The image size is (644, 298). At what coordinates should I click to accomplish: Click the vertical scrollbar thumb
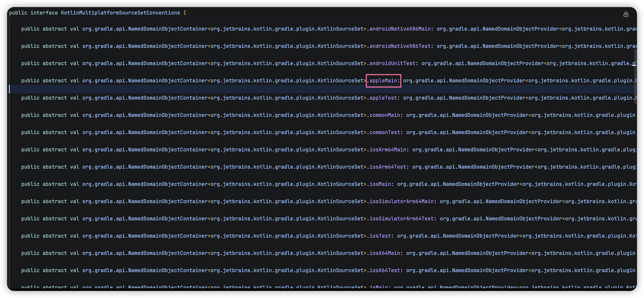(x=635, y=76)
